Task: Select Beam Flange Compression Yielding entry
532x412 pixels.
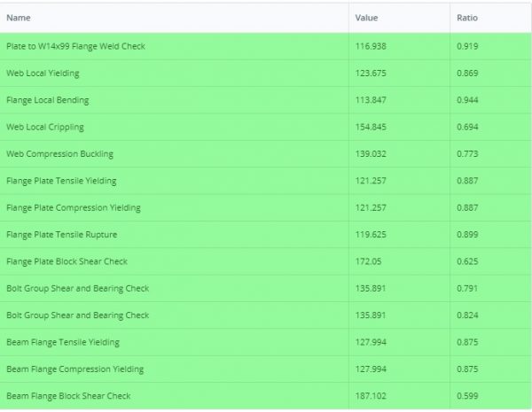Action: point(74,369)
